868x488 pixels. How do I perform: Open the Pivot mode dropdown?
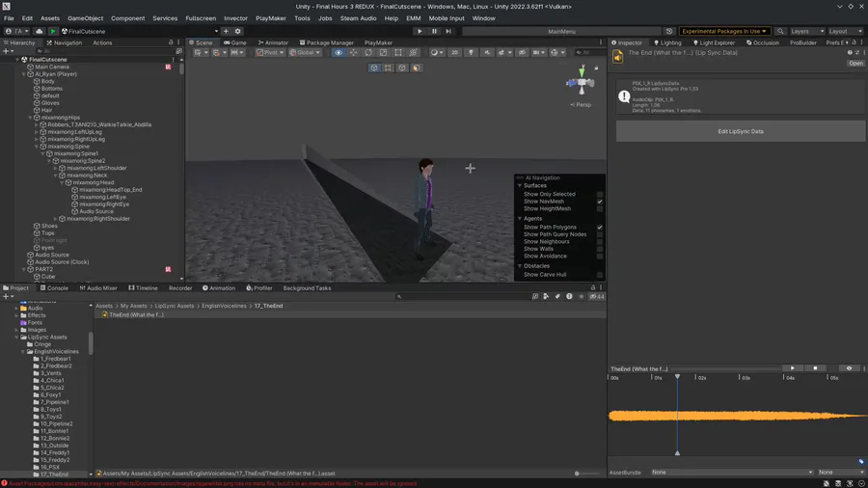coord(270,53)
